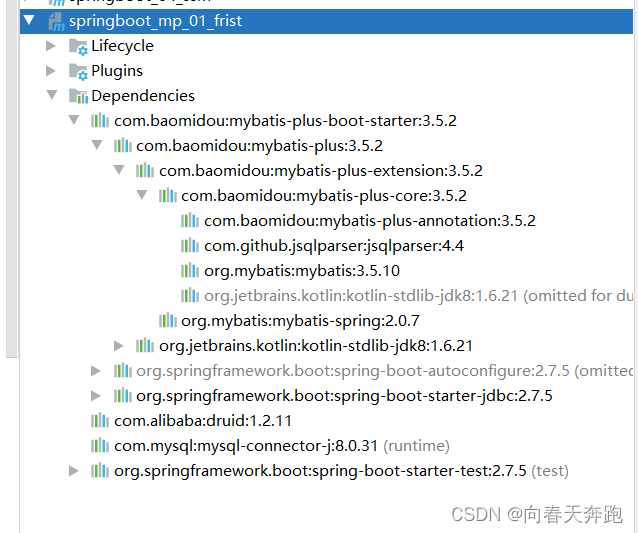Screen dimensions: 638x533
Task: Click library icon of mybatis-plus-extension:3.5.2
Action: [x=145, y=171]
